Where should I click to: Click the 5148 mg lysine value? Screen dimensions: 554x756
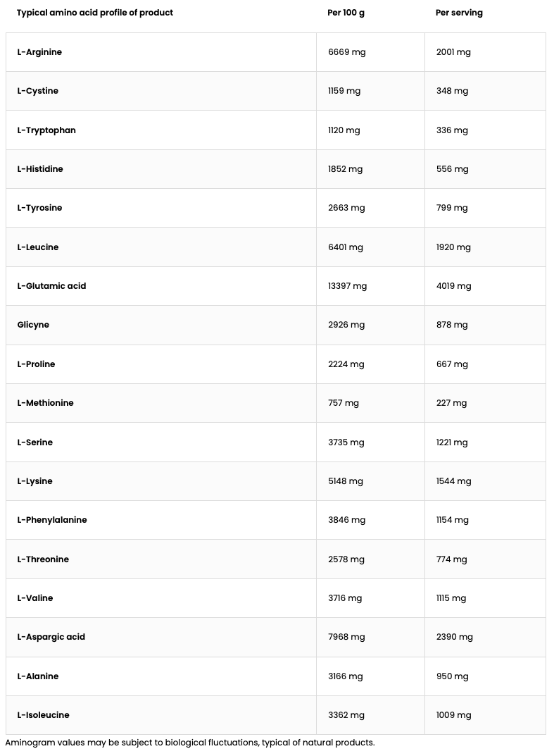tap(346, 481)
